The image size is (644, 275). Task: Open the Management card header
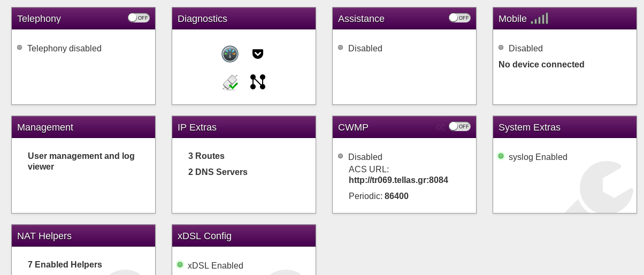click(x=83, y=127)
